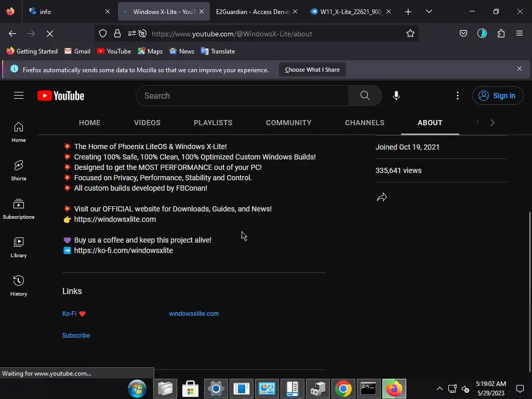The height and width of the screenshot is (399, 532).
Task: Open the windowsxlite.com link under Links
Action: coord(194,313)
